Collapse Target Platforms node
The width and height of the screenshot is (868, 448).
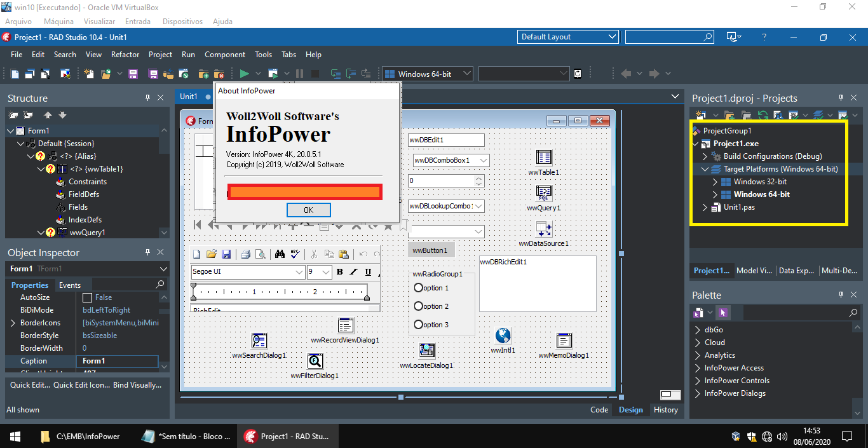click(x=705, y=169)
